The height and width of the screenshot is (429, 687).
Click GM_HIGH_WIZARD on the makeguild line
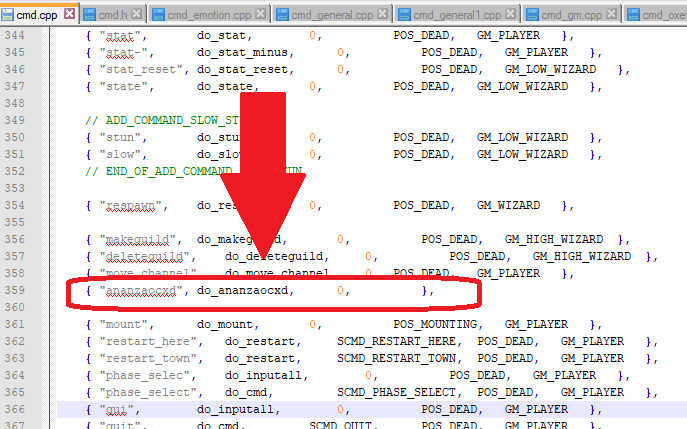pyautogui.click(x=554, y=239)
